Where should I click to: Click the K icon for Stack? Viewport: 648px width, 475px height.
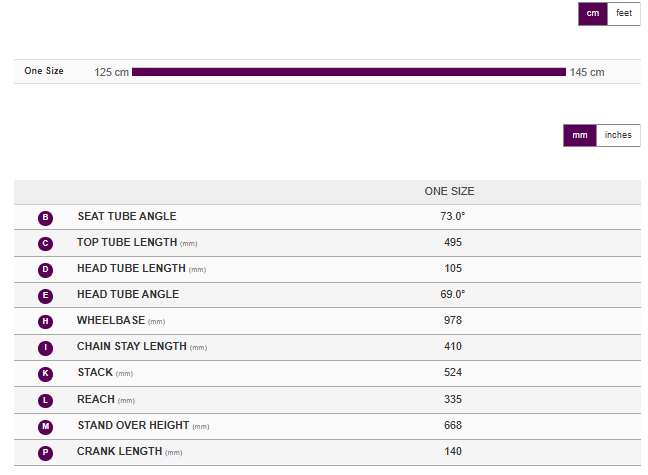tap(45, 374)
